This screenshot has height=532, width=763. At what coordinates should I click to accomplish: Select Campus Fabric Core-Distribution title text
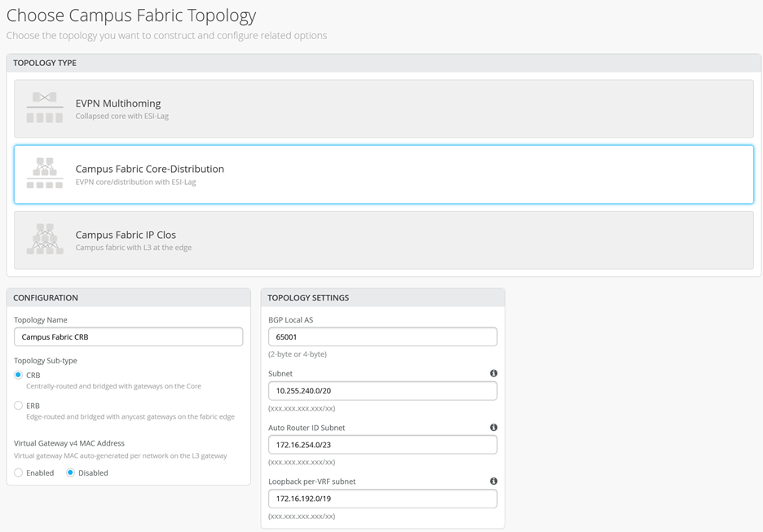[x=149, y=169]
